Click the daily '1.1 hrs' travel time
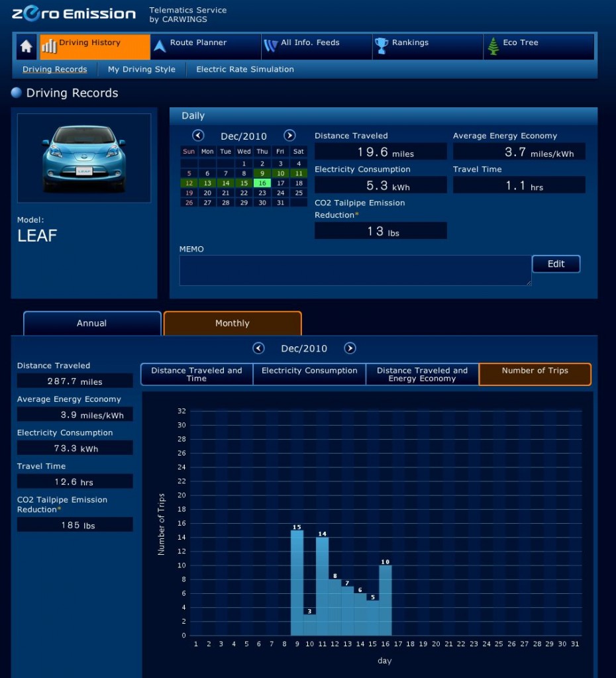Viewport: 616px width, 678px height. coord(519,185)
